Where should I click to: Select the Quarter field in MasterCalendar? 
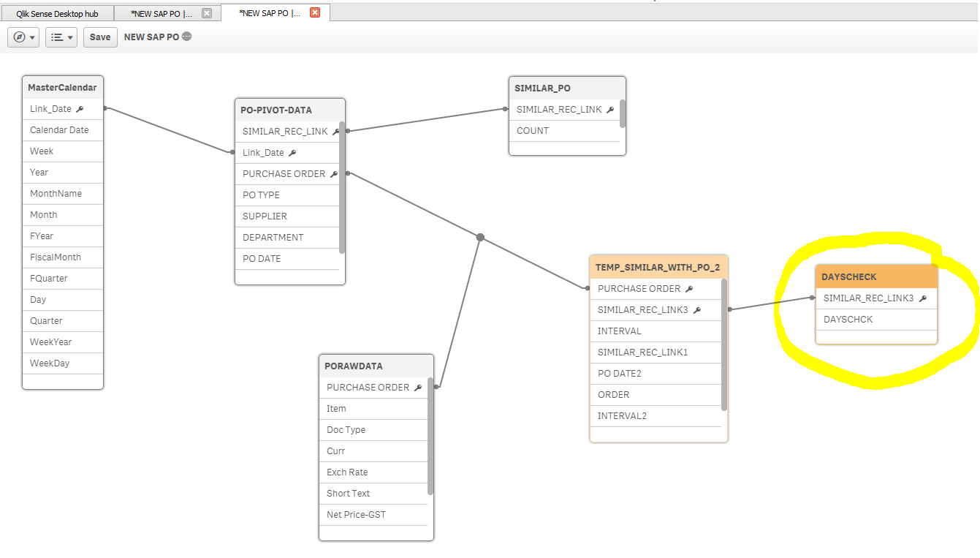coord(63,321)
